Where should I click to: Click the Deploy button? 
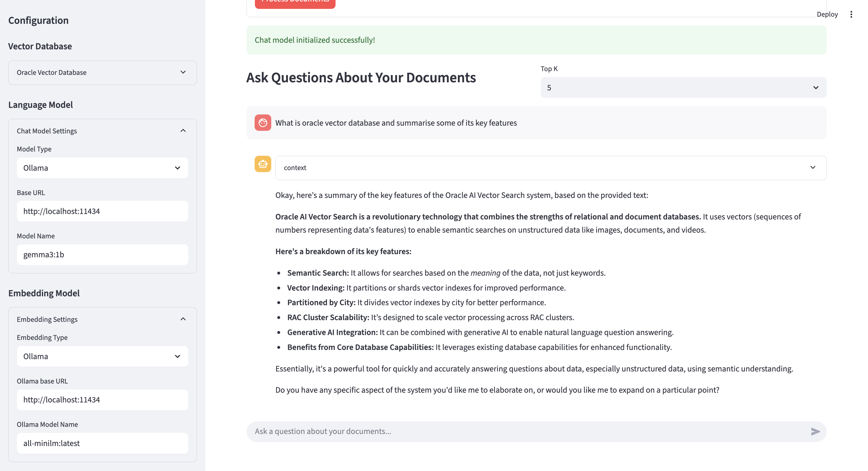(827, 14)
